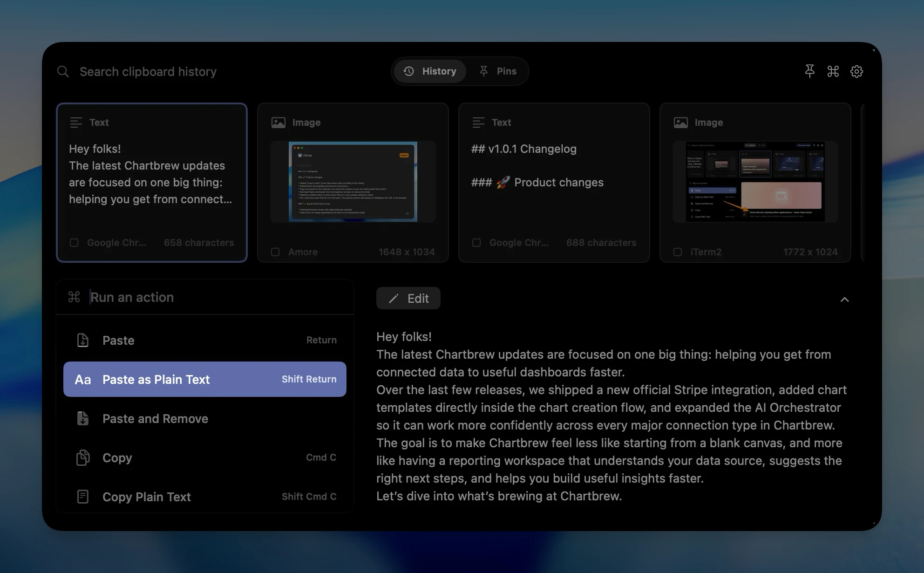Click the text type icon on Changelog card
The image size is (924, 573).
(x=478, y=123)
